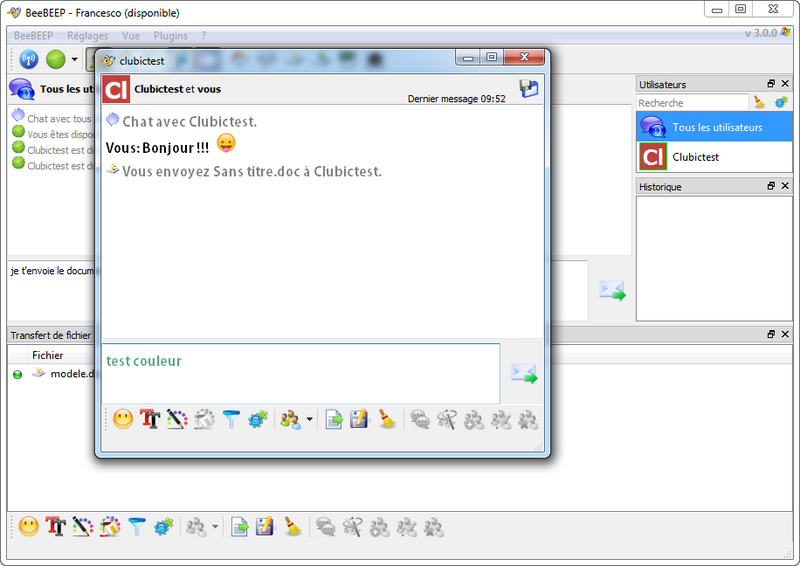The height and width of the screenshot is (566, 800).
Task: Click background color paint icon in main toolbar
Action: coord(110,526)
